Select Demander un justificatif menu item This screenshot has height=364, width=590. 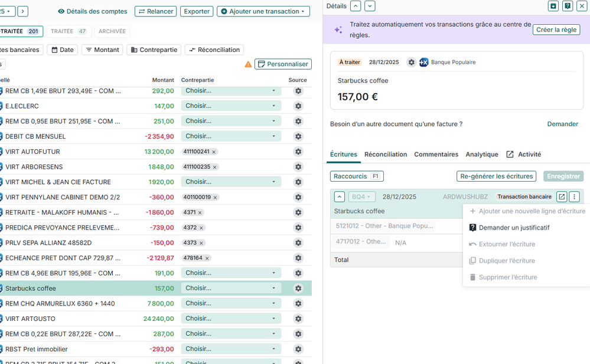point(514,228)
